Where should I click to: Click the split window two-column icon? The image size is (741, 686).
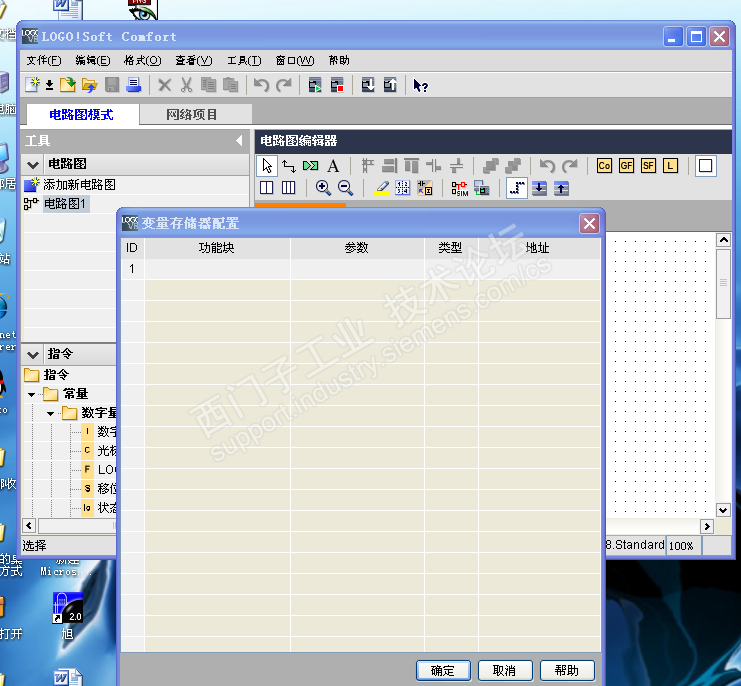(267, 188)
